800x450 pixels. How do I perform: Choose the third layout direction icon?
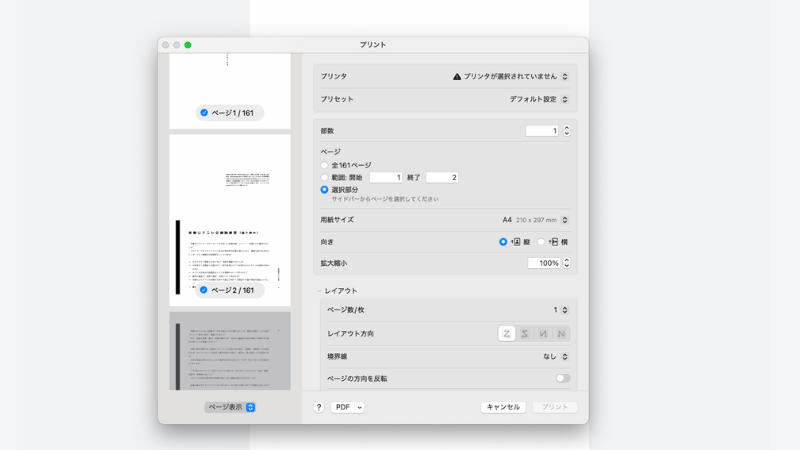pyautogui.click(x=543, y=334)
